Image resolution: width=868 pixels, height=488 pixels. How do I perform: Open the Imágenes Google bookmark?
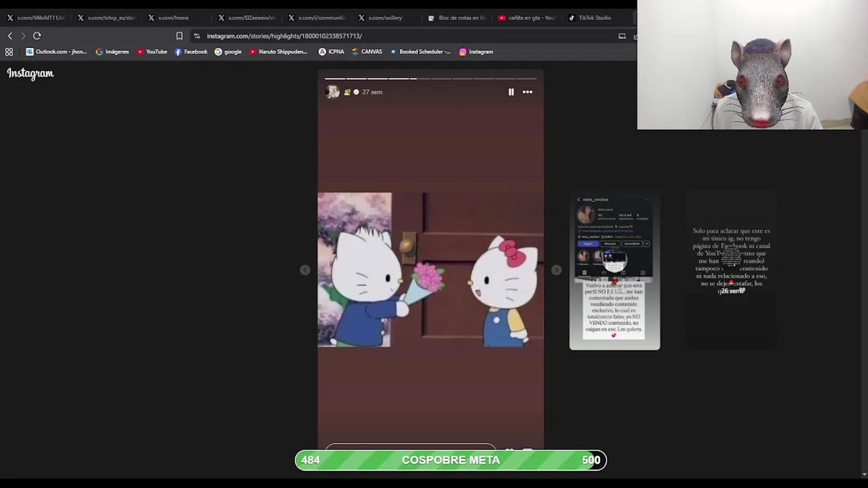pyautogui.click(x=113, y=52)
